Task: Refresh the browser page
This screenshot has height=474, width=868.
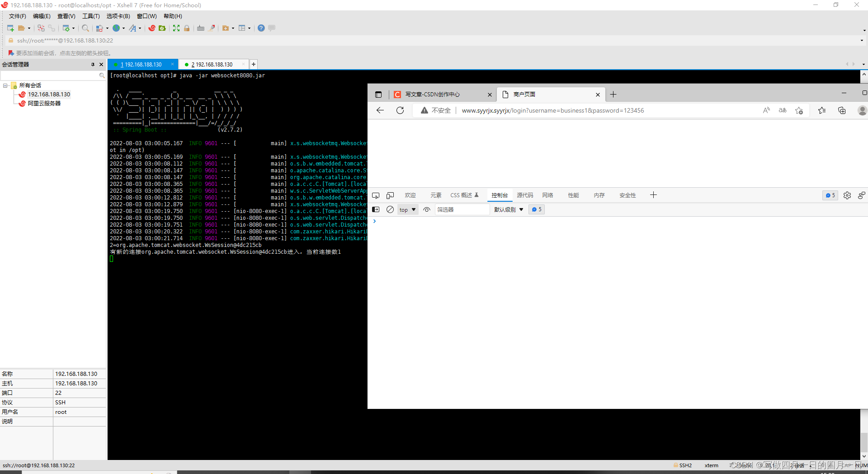Action: [x=400, y=110]
